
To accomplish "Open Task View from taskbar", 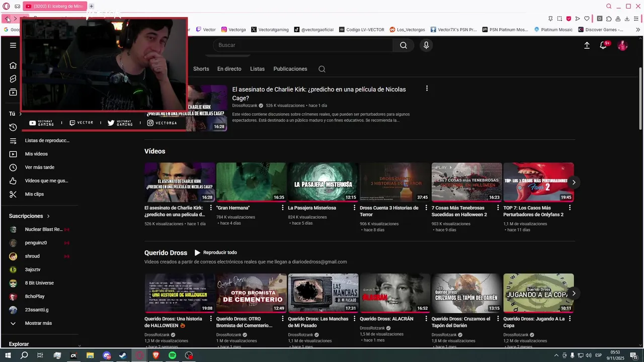I will [40, 355].
